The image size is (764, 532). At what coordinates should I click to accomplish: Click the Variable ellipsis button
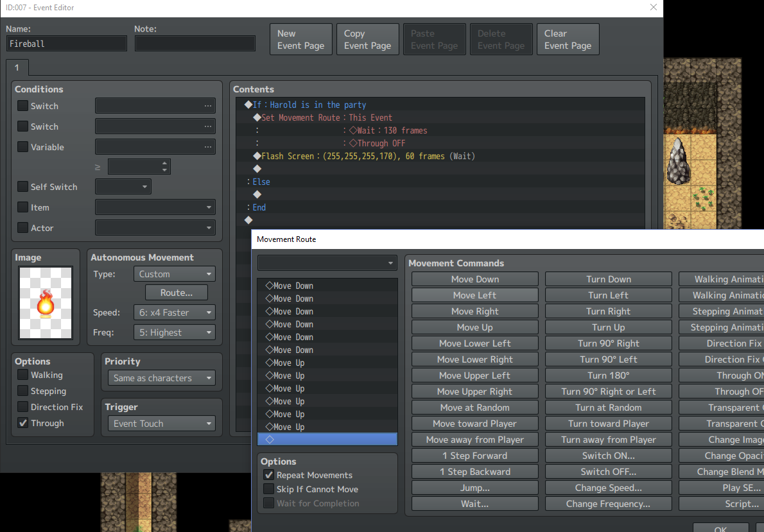point(208,147)
